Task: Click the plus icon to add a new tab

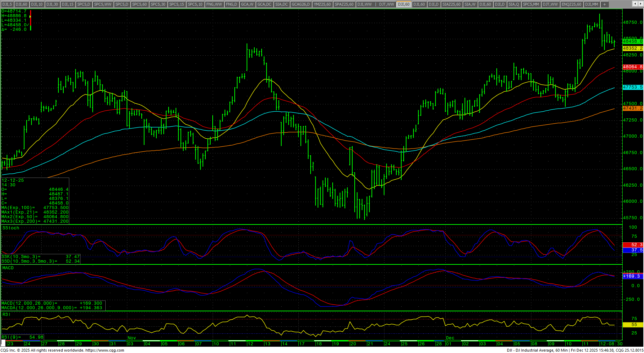Action: pos(604,4)
